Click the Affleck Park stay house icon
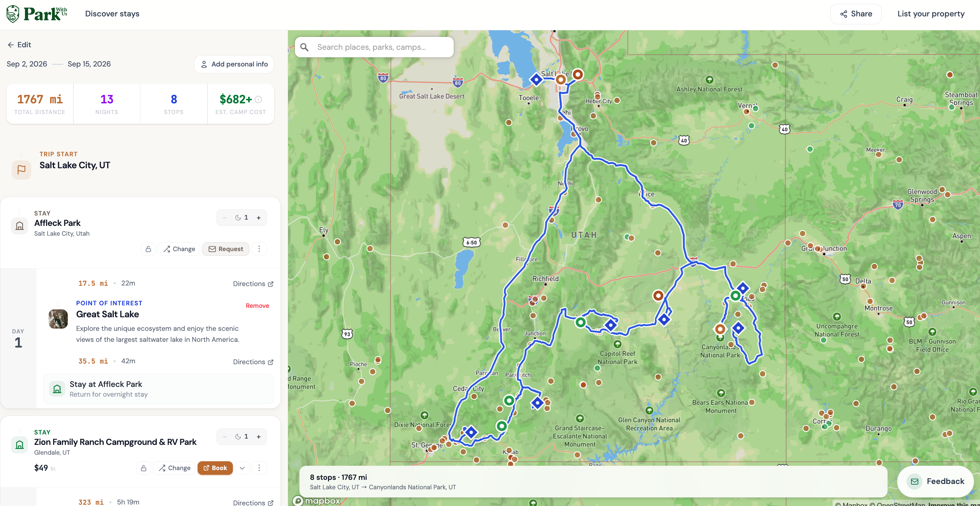980x506 pixels. click(20, 226)
